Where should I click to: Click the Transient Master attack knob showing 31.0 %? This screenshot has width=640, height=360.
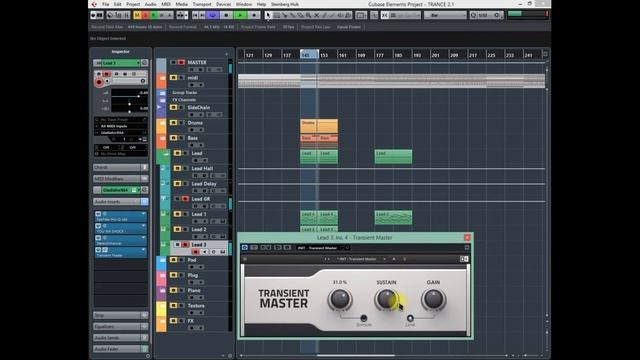coord(340,299)
